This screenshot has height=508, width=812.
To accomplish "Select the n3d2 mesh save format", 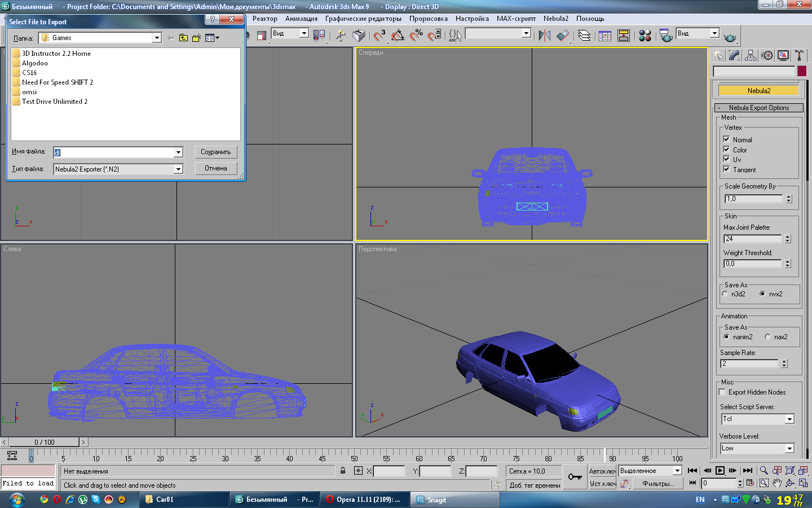I will click(725, 294).
